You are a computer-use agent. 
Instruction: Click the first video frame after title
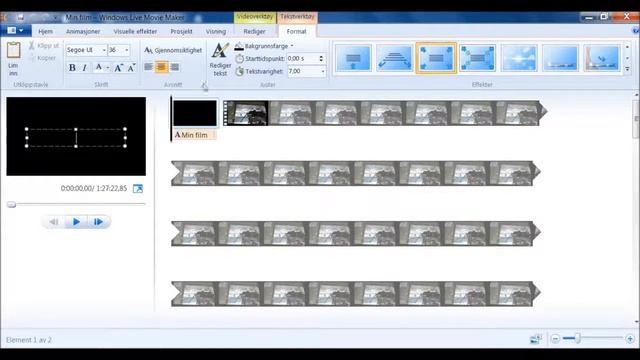click(246, 113)
